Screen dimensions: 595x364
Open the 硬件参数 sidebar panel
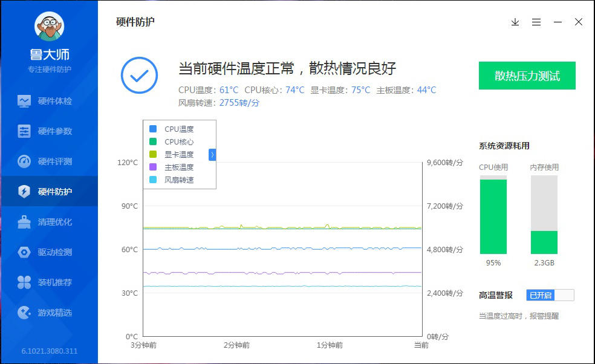click(48, 131)
